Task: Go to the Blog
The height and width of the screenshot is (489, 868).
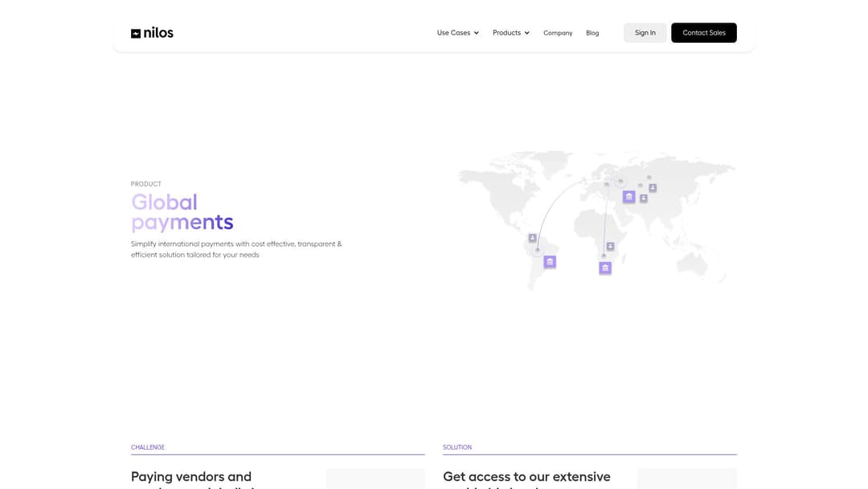Action: coord(592,33)
